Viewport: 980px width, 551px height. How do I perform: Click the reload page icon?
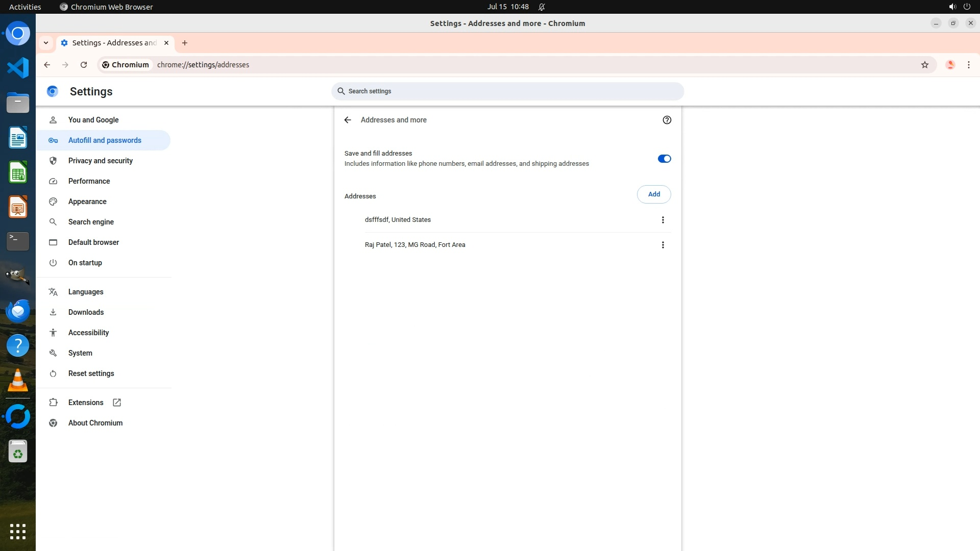click(x=84, y=65)
